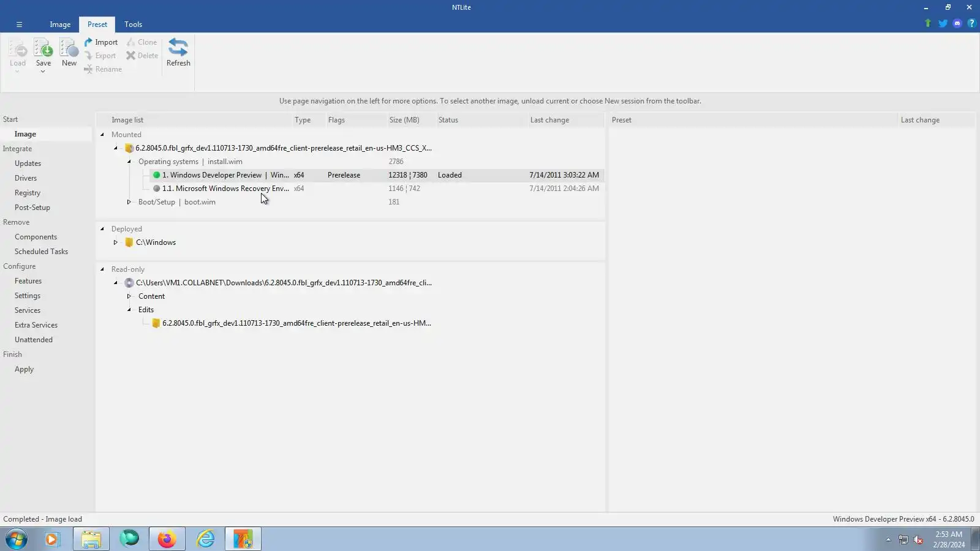The height and width of the screenshot is (551, 980).
Task: Go to the Updates page
Action: [x=28, y=163]
